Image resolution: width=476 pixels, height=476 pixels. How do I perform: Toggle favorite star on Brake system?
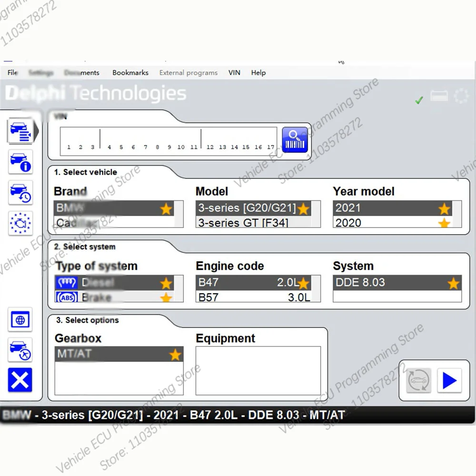166,297
